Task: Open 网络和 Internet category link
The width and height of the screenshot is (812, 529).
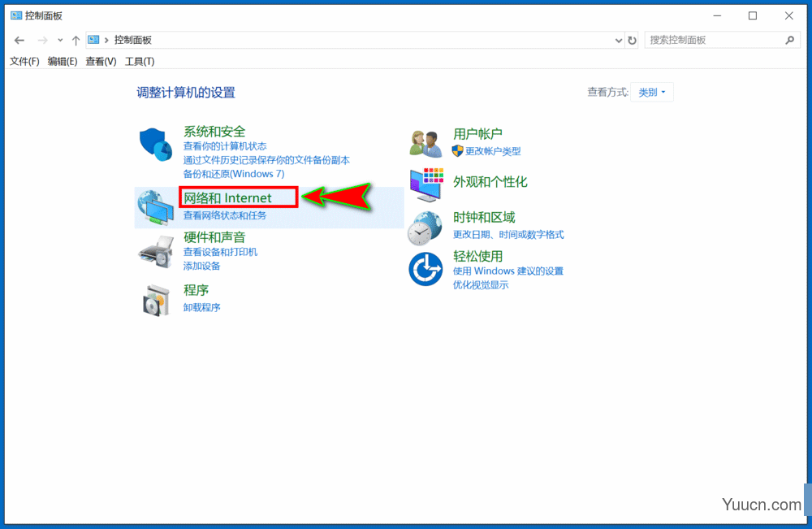Action: 227,198
